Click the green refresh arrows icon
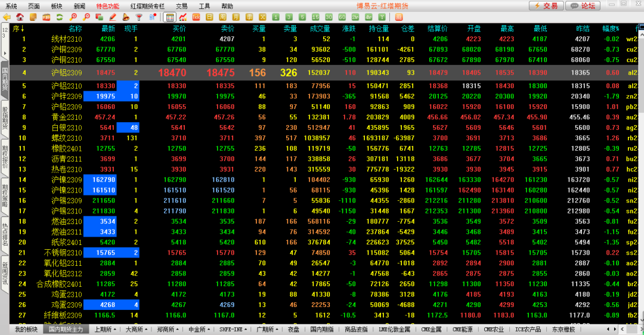Image resolution: width=644 pixels, height=335 pixels. tap(60, 17)
